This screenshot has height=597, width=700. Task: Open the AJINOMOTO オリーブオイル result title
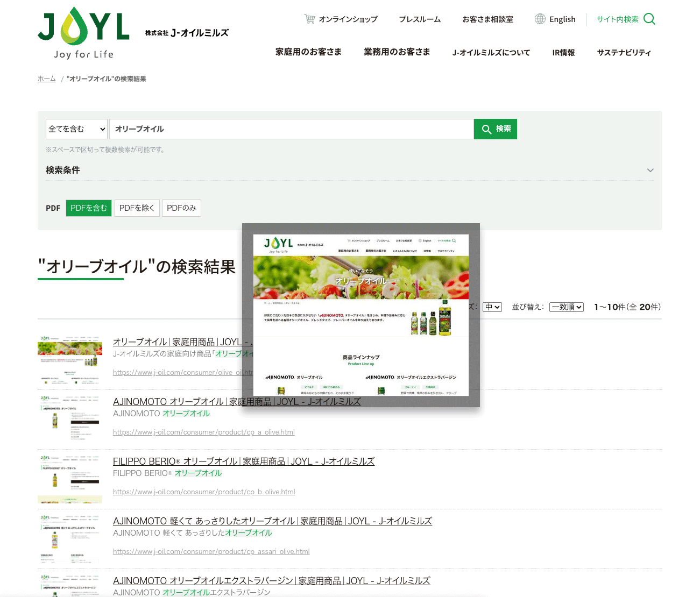click(237, 402)
